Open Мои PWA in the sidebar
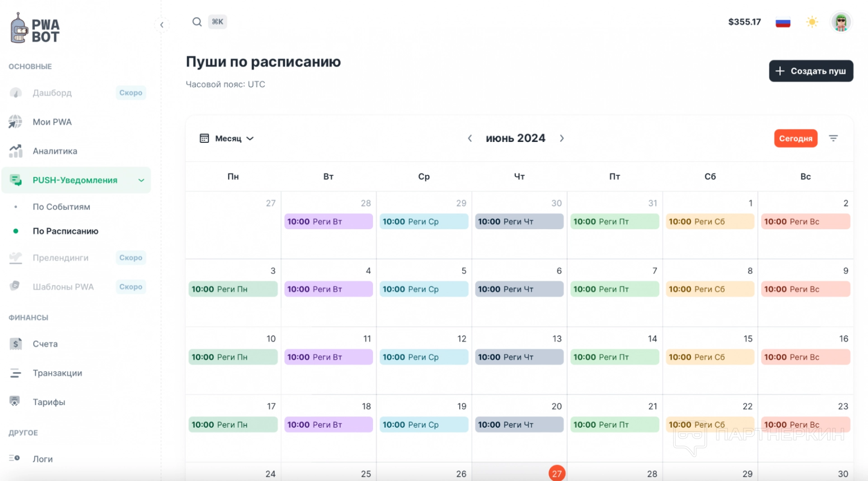 click(x=52, y=122)
